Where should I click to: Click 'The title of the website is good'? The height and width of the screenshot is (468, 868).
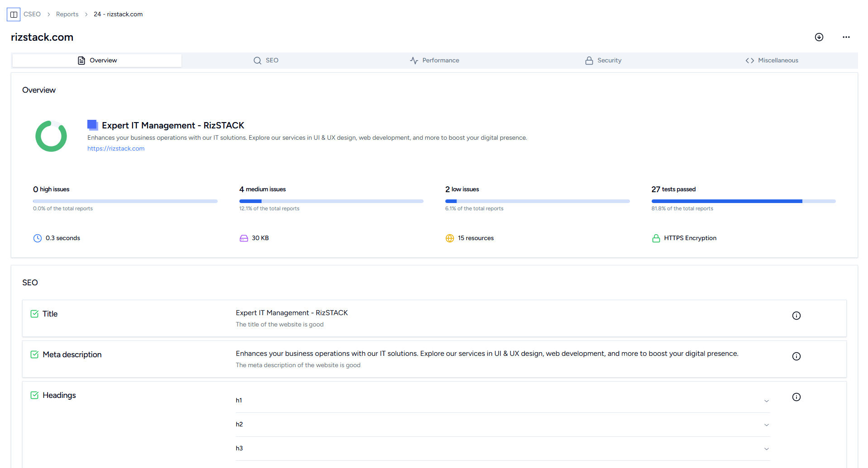pyautogui.click(x=280, y=325)
